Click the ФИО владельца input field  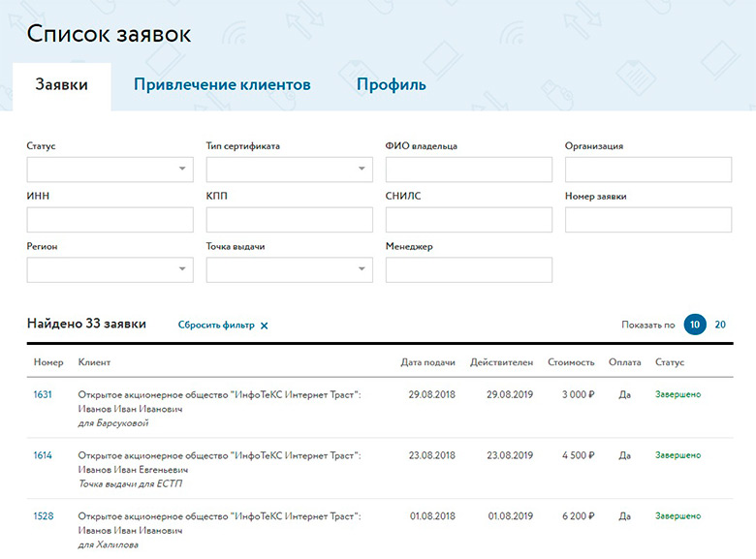pyautogui.click(x=468, y=170)
